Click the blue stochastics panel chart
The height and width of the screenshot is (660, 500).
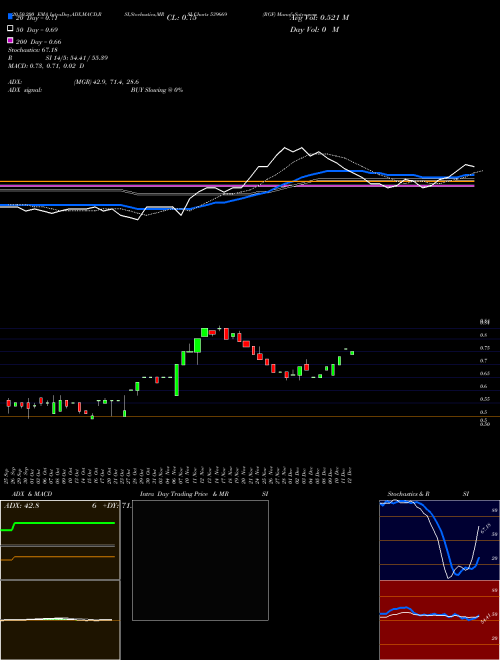point(439,540)
